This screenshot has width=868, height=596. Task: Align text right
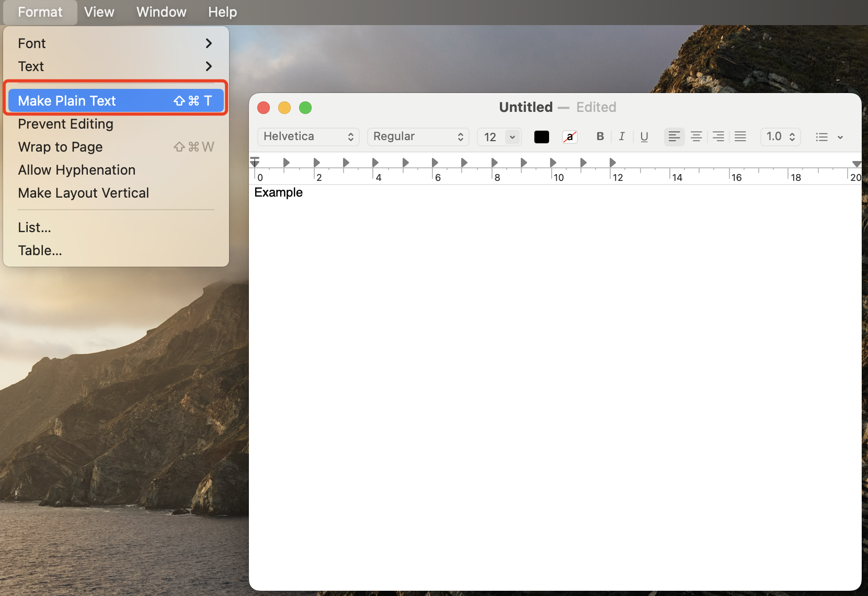[718, 136]
